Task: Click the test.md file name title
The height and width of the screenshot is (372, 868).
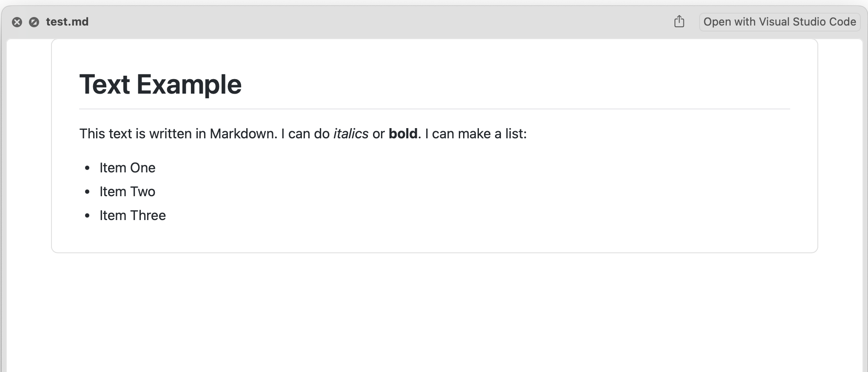Action: point(67,22)
